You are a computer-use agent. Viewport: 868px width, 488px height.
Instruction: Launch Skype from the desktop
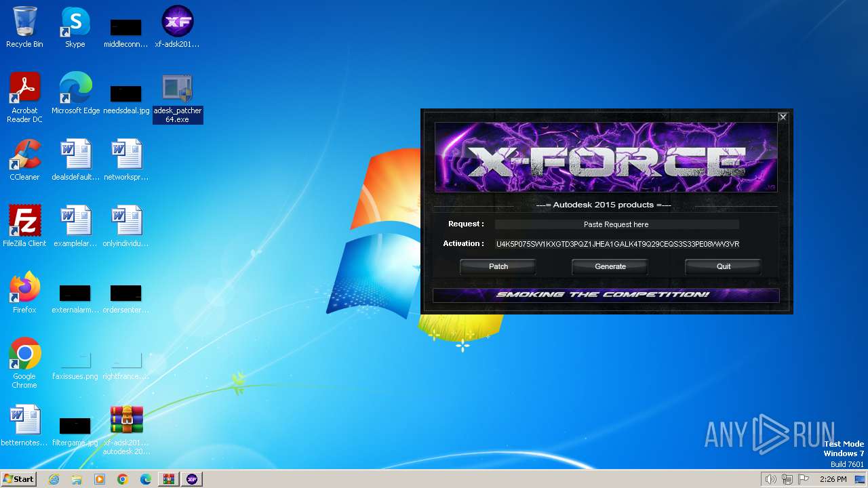pyautogui.click(x=75, y=27)
